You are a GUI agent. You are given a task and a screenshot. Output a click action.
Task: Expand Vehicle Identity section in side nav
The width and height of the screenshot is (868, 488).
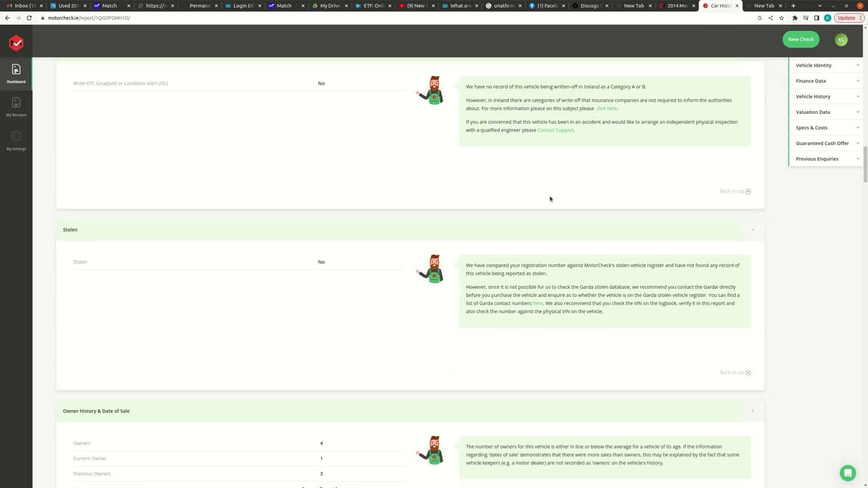click(x=827, y=65)
